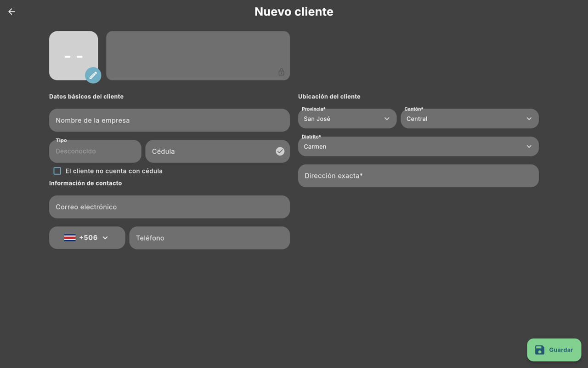Click into the Cédula field
The width and height of the screenshot is (588, 368).
pos(218,151)
